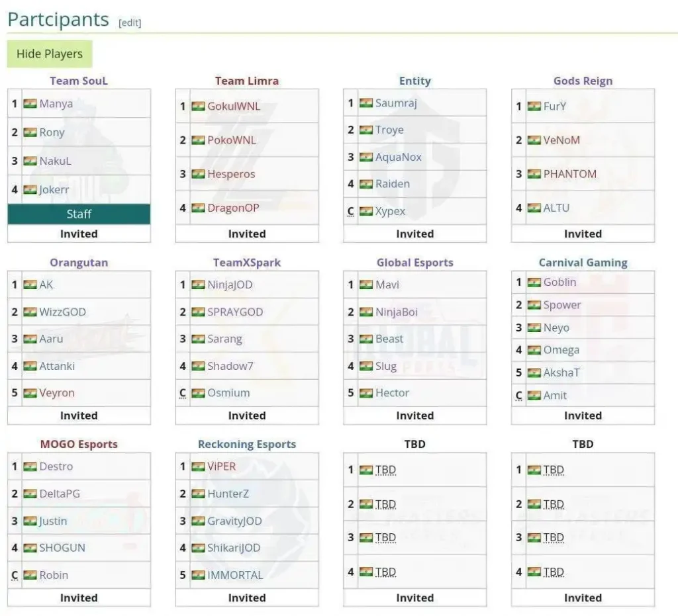
Task: Open player Hector's profile link
Action: click(x=392, y=393)
